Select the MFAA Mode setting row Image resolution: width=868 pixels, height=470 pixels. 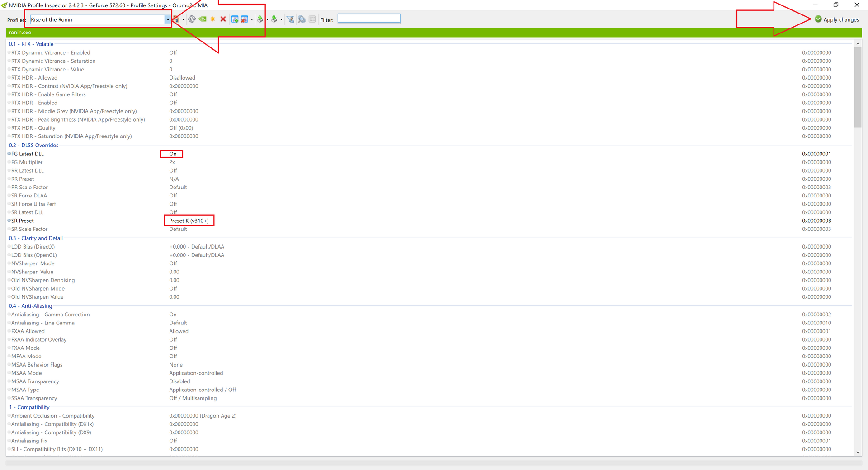[x=429, y=357]
